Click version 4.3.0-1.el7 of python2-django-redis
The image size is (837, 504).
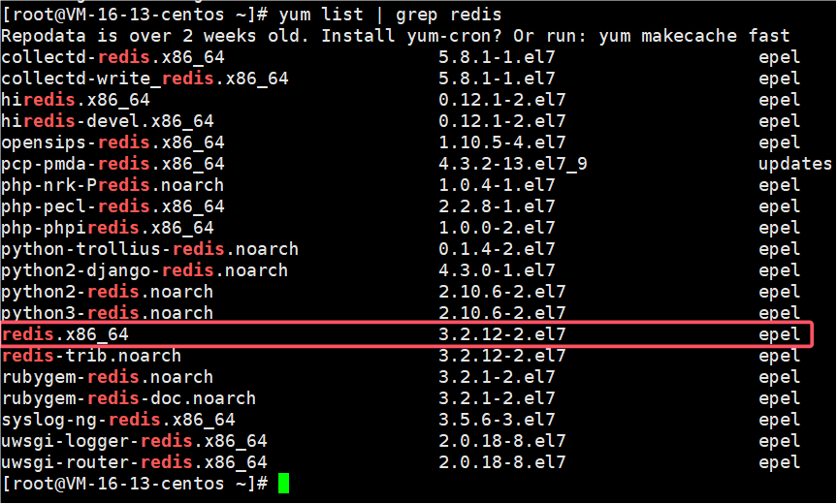[x=497, y=270]
